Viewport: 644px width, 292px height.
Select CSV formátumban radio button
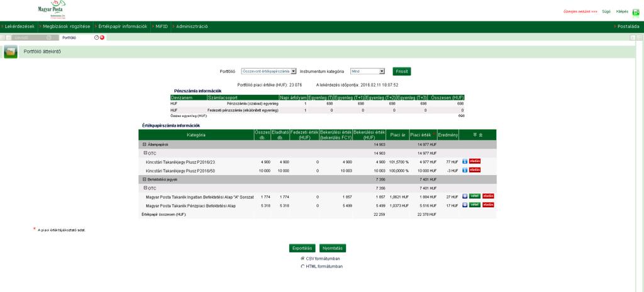coord(303,259)
